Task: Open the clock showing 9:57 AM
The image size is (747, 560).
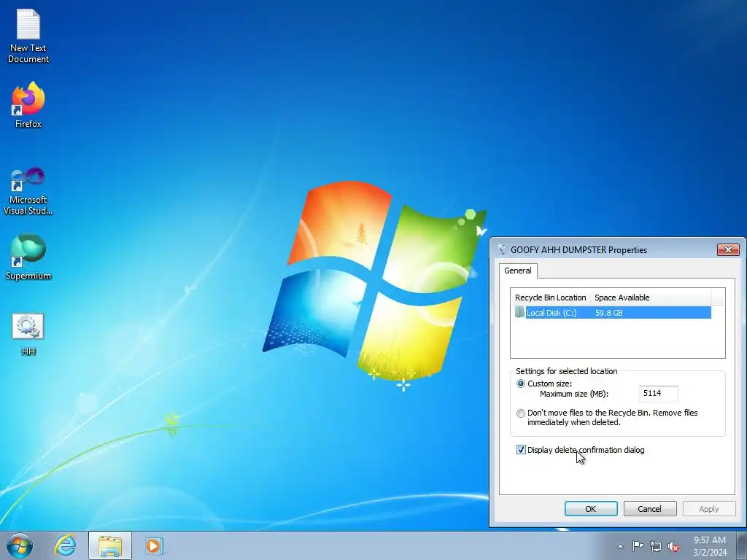Action: point(710,546)
